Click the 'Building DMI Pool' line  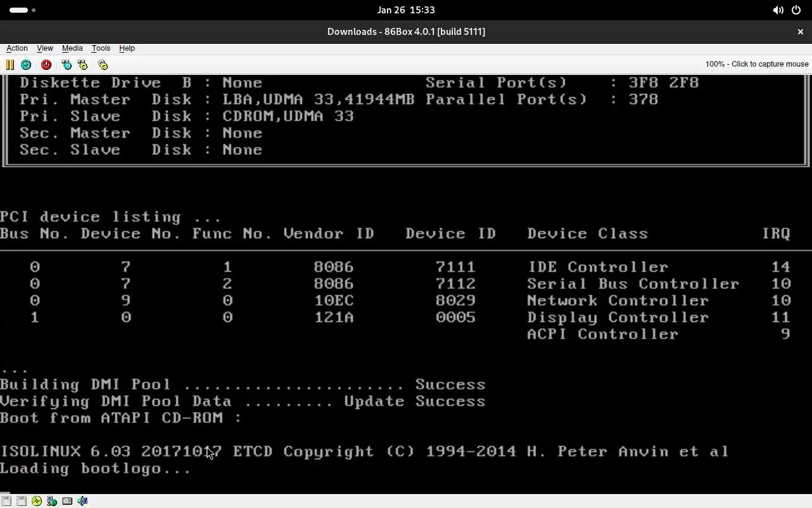pyautogui.click(x=242, y=385)
